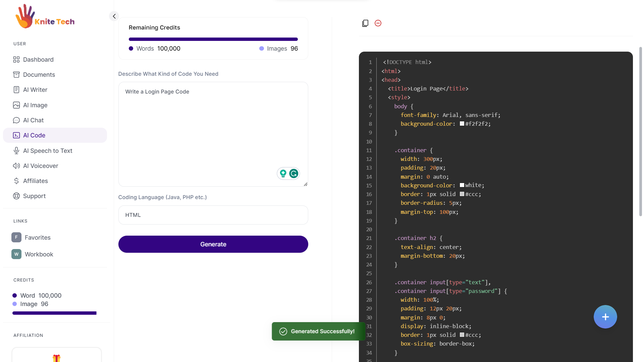The height and width of the screenshot is (362, 644).
Task: Open the floating blue plus button
Action: (605, 317)
